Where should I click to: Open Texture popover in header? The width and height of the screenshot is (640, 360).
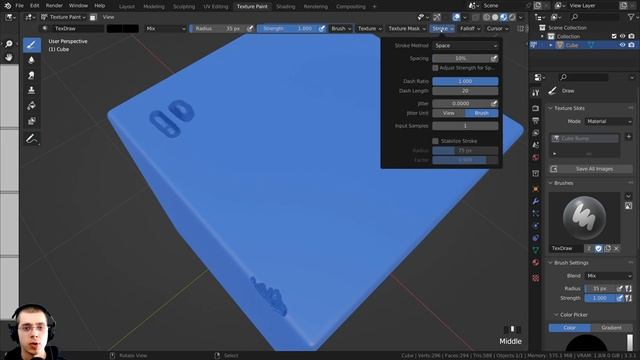tap(369, 29)
